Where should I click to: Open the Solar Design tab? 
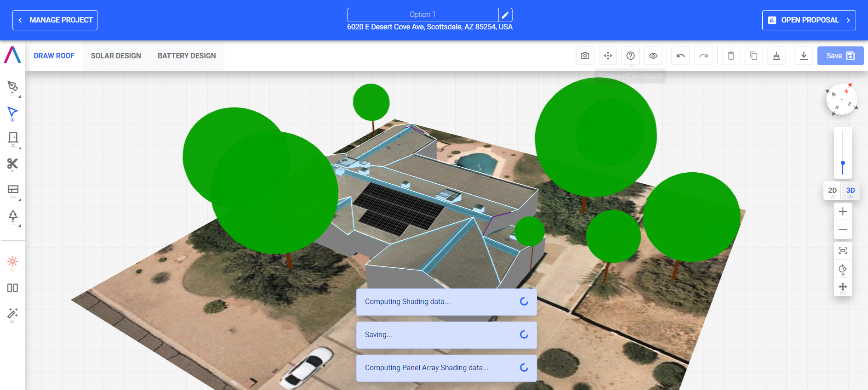[x=116, y=56]
